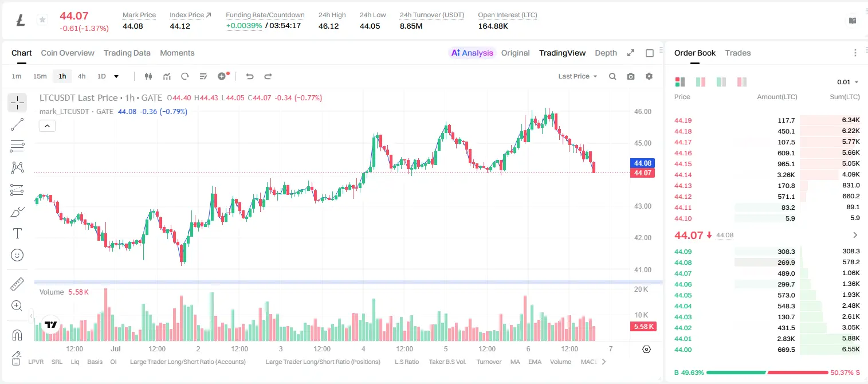The width and height of the screenshot is (868, 384).
Task: Open the Last Price dropdown
Action: pos(578,76)
